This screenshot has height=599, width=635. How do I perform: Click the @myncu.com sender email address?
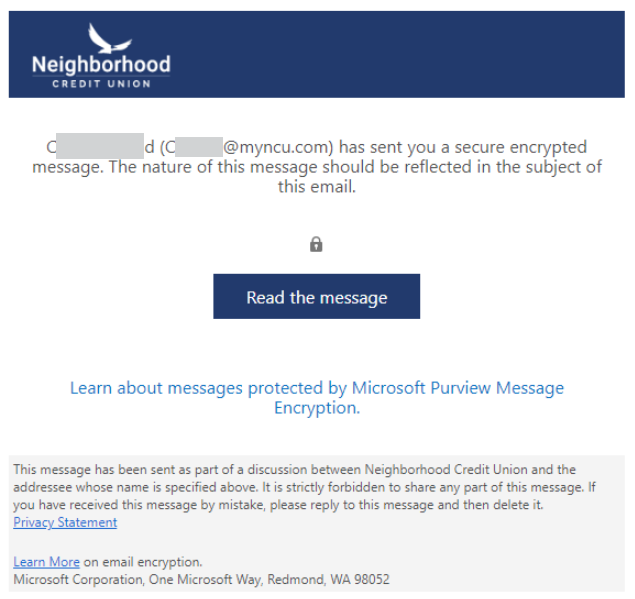(x=278, y=147)
